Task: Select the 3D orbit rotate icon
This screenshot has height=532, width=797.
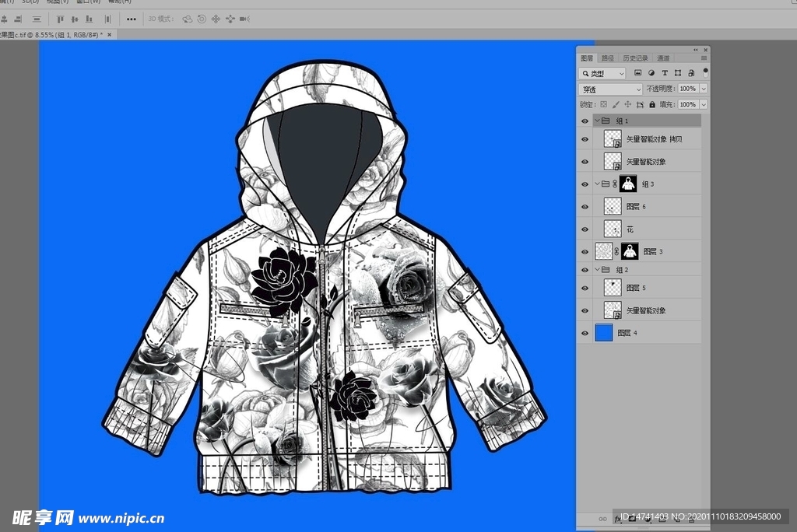Action: pyautogui.click(x=188, y=19)
